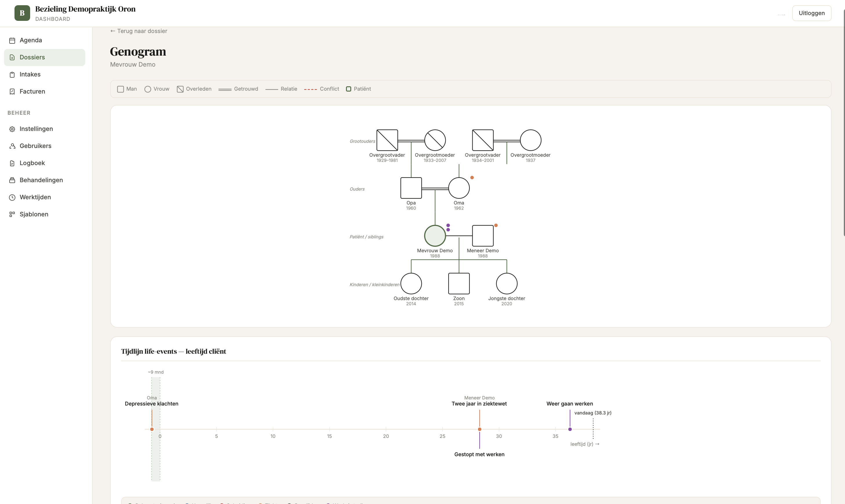Screen dimensions: 845x504
Task: Click the Patiënt legend icon
Action: [349, 89]
